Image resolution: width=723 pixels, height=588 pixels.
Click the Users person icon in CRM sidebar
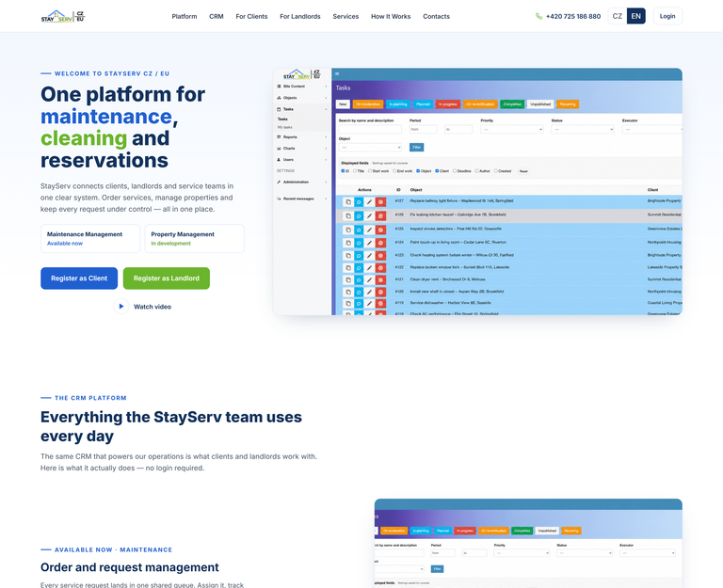279,159
